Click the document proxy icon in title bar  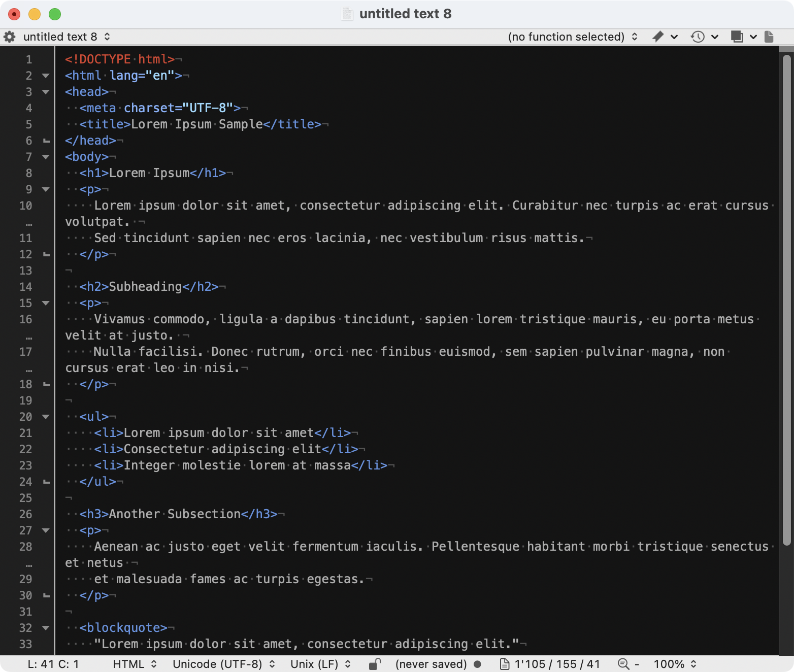pyautogui.click(x=347, y=14)
